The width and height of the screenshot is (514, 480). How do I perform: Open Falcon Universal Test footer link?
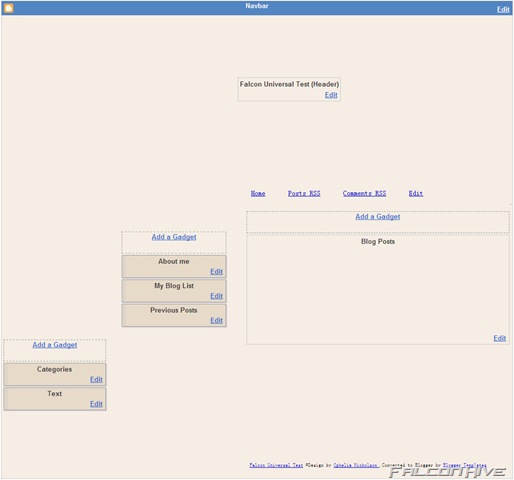[276, 465]
